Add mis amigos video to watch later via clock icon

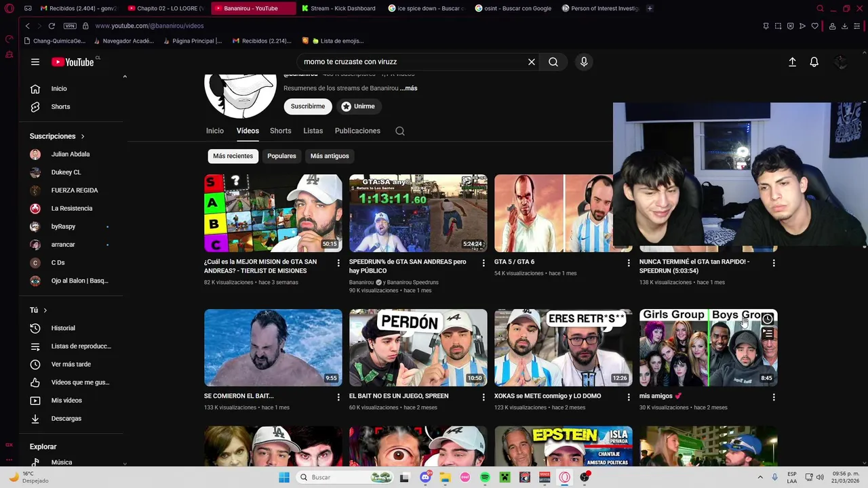(768, 319)
